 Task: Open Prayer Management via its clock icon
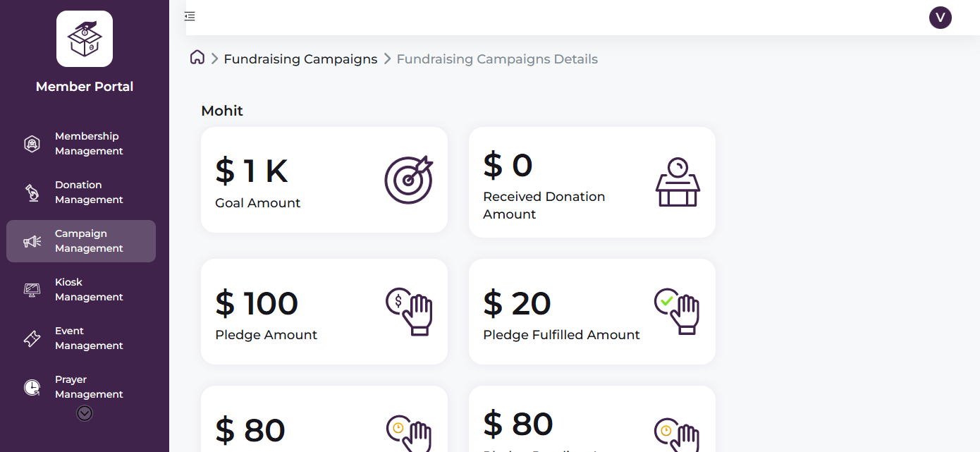32,386
